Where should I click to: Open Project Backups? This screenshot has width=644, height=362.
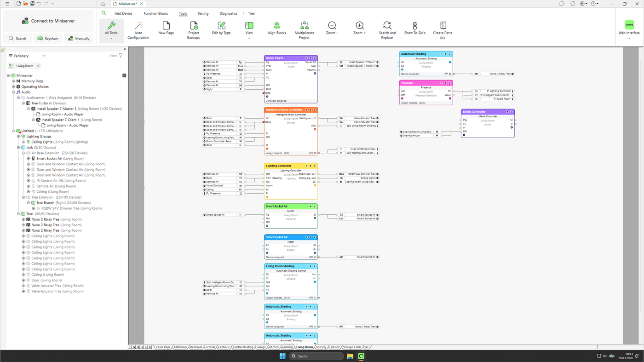[194, 30]
